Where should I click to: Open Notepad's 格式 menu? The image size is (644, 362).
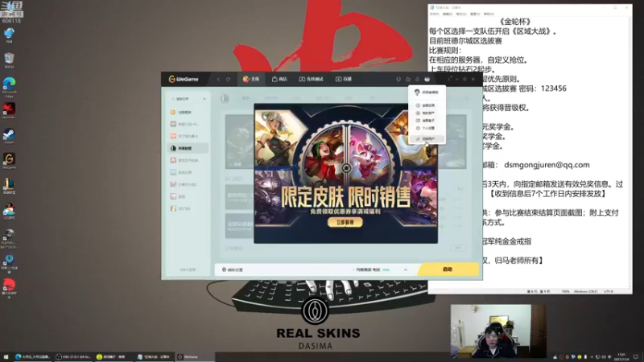[461, 14]
